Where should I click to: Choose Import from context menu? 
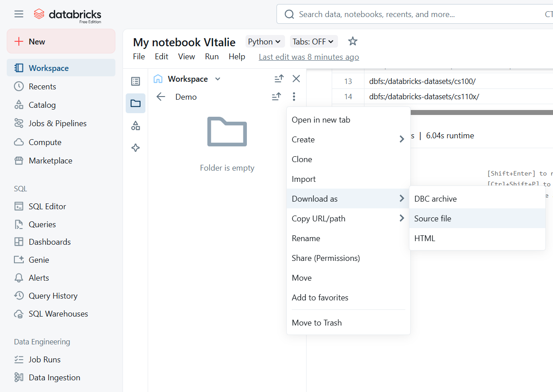348,179
